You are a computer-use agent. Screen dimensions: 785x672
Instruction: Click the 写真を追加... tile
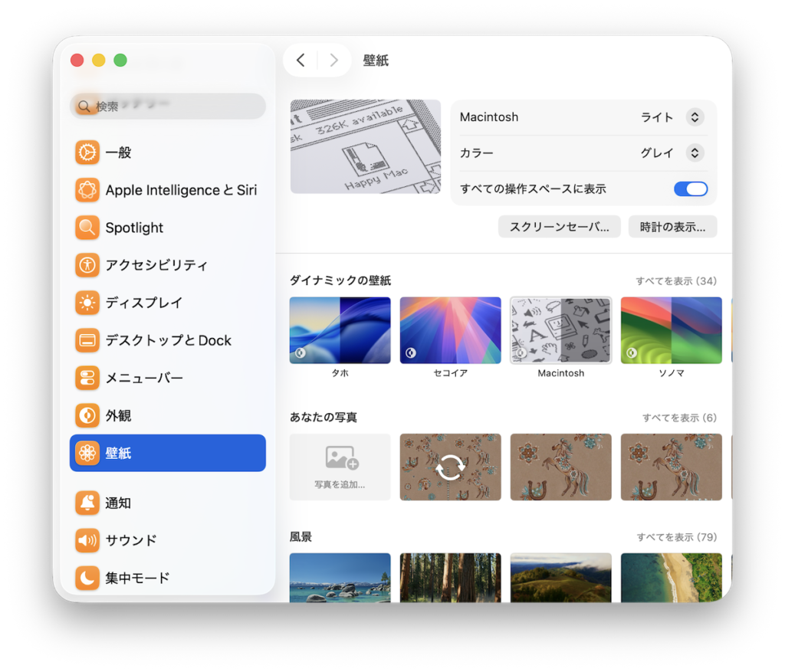340,467
